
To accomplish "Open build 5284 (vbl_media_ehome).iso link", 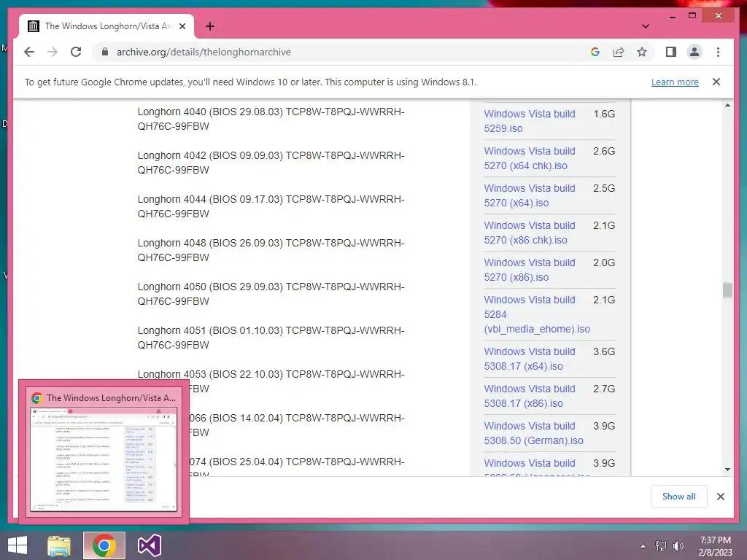I will coord(537,314).
